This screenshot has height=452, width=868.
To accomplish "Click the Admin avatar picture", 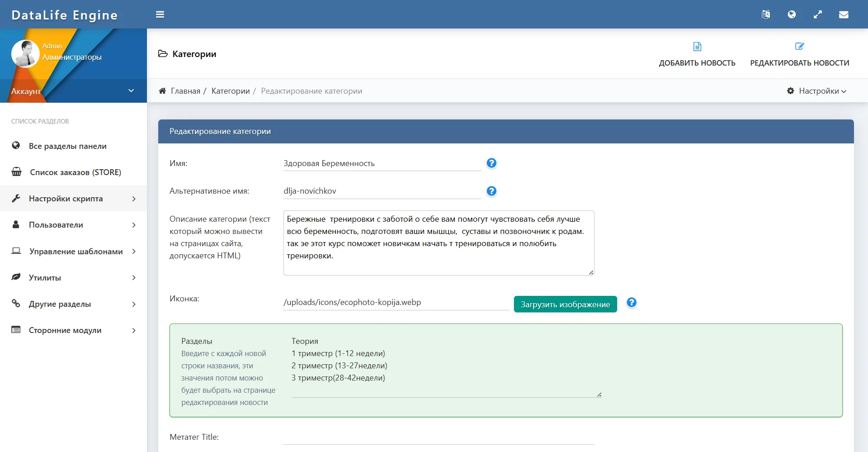I will pyautogui.click(x=25, y=53).
